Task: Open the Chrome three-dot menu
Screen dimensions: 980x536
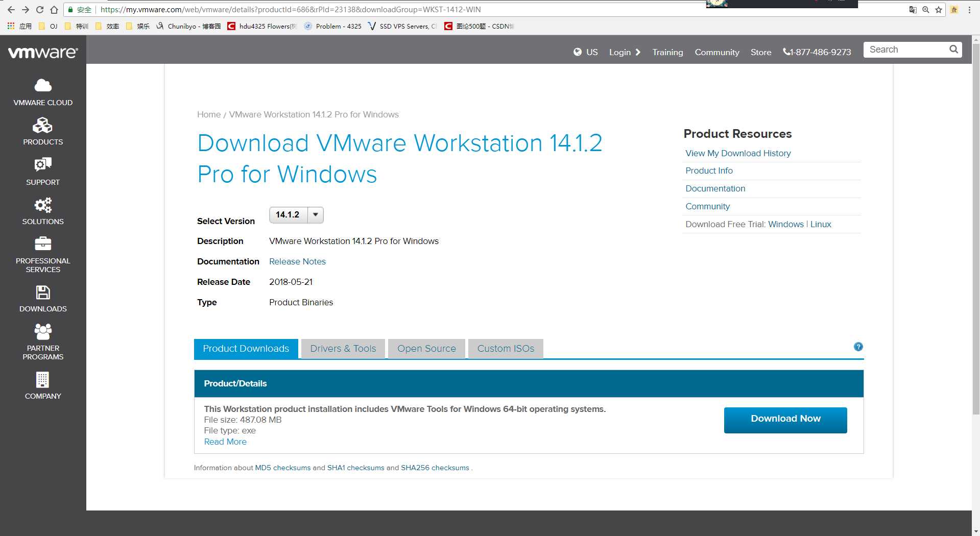Action: (969, 10)
